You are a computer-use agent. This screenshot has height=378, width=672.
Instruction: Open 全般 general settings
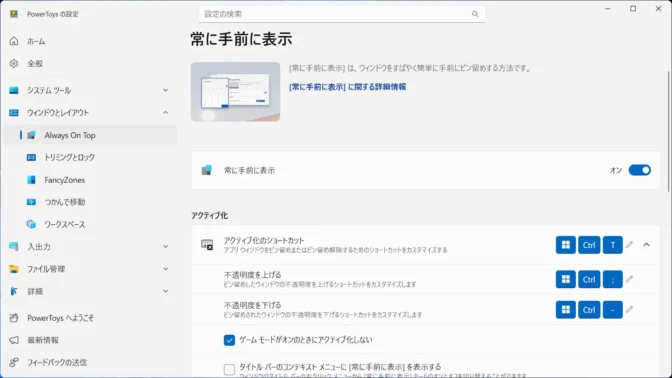click(x=90, y=63)
